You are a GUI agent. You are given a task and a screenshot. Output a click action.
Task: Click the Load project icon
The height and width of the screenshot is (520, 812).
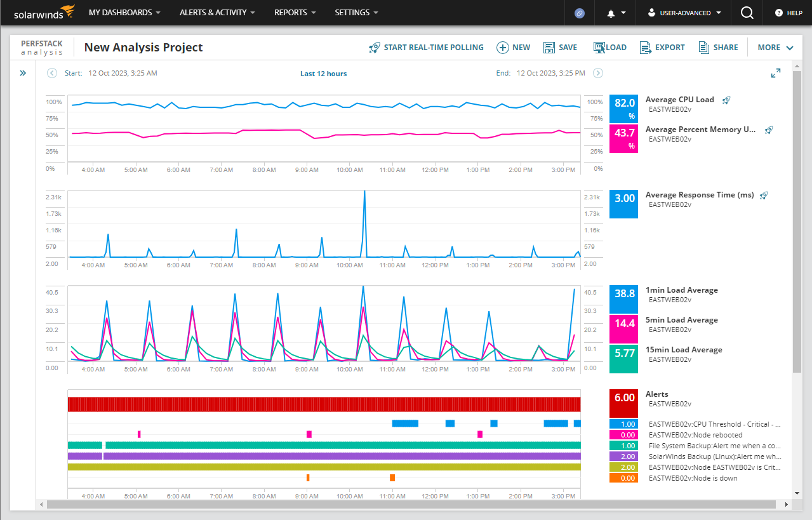(599, 48)
